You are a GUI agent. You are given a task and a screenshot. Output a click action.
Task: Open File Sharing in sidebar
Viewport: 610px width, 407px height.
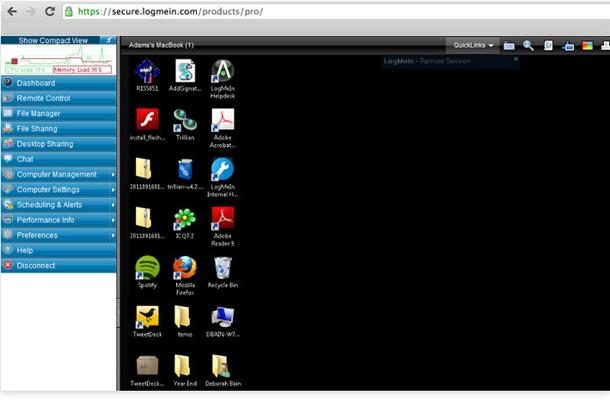[x=58, y=128]
